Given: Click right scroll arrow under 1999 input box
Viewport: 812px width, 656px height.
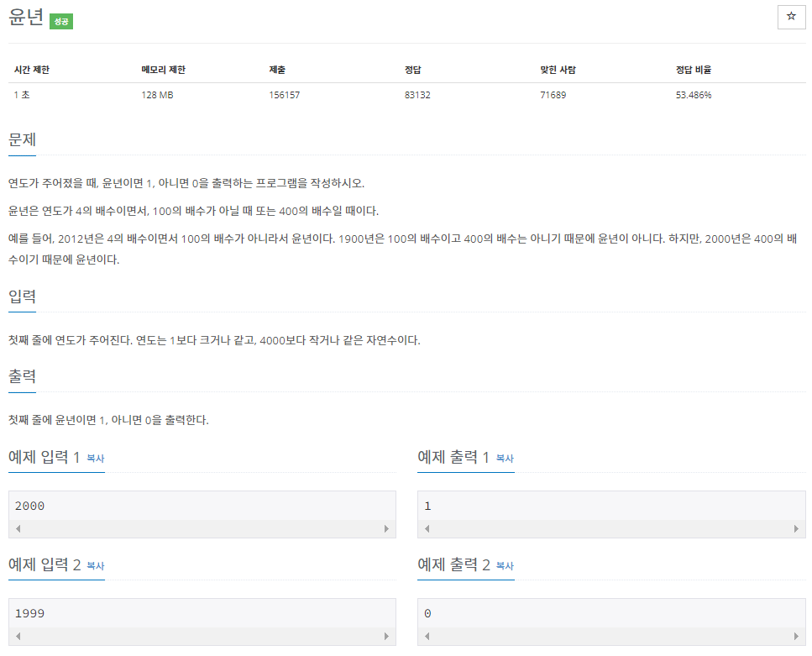Looking at the screenshot, I should [x=386, y=636].
